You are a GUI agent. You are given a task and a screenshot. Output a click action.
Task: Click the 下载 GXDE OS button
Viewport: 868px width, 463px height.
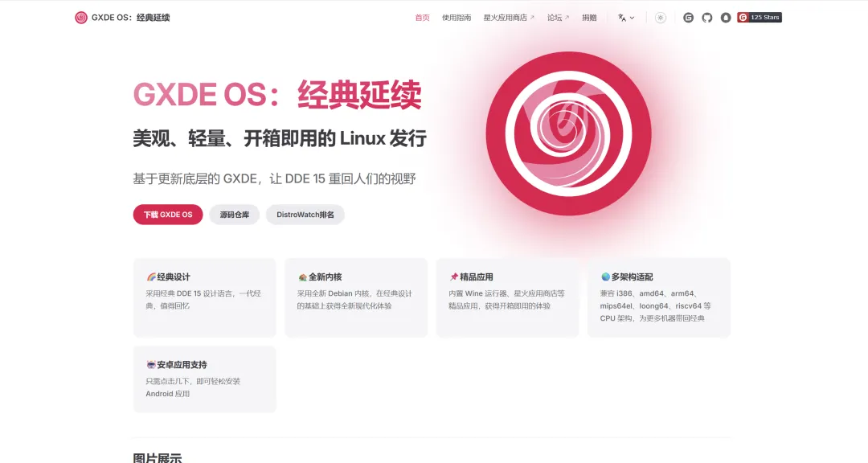(x=168, y=215)
